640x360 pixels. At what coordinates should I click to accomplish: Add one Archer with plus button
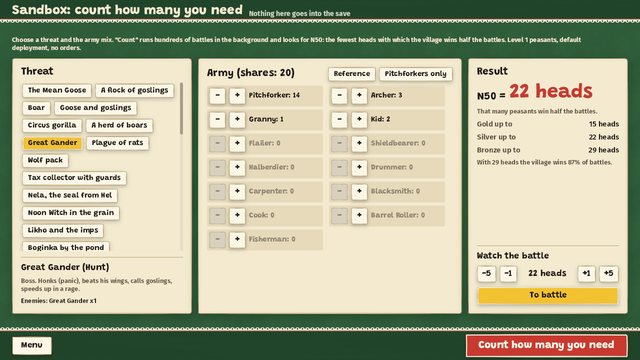(x=359, y=96)
